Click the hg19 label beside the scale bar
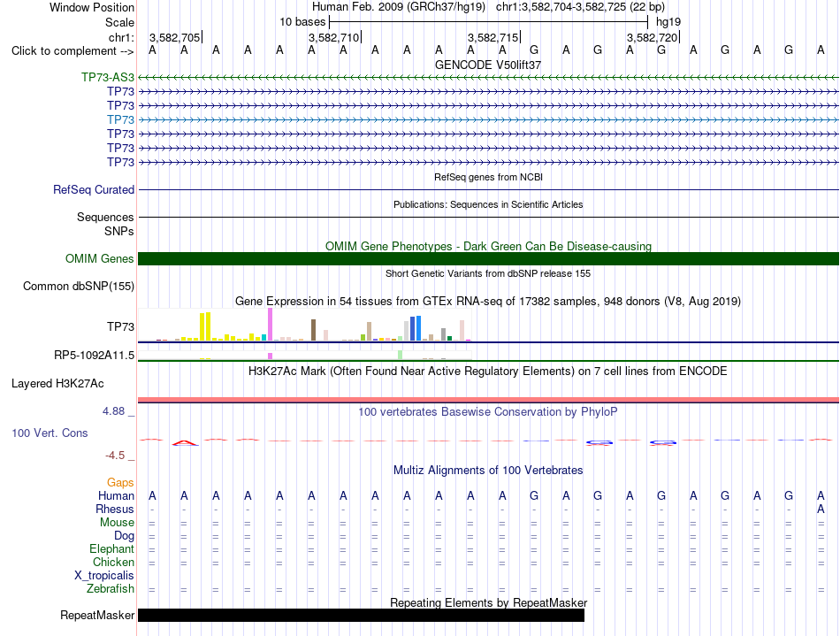This screenshot has width=840, height=636. coord(668,22)
